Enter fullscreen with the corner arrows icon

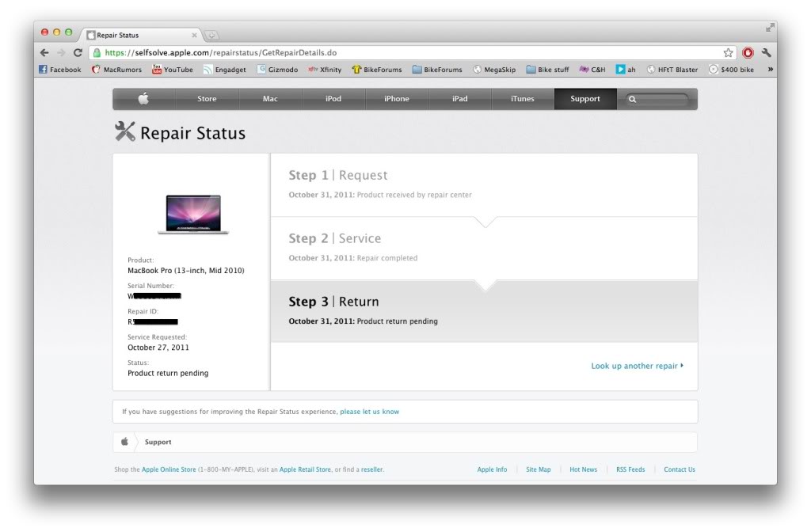(770, 27)
